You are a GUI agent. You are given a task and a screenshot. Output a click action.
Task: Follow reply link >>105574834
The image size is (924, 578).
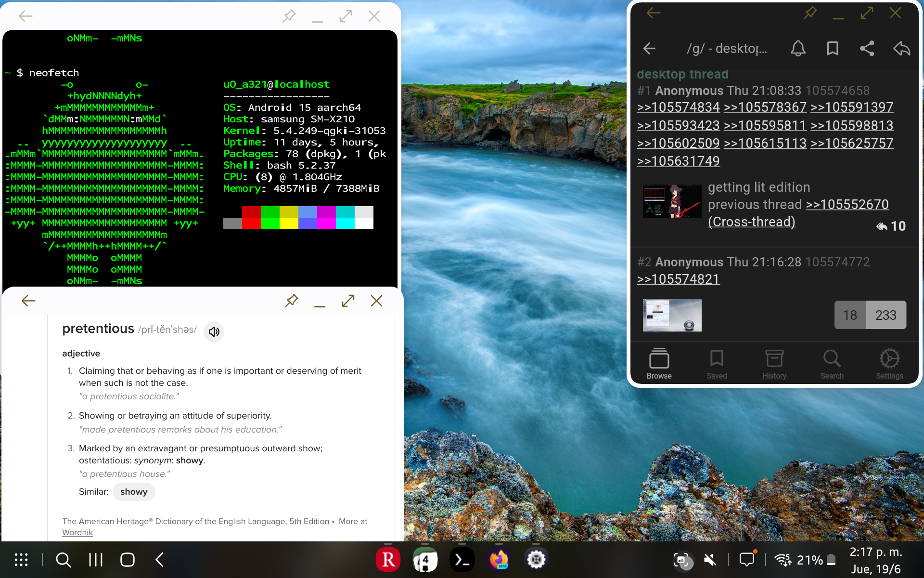(x=678, y=107)
